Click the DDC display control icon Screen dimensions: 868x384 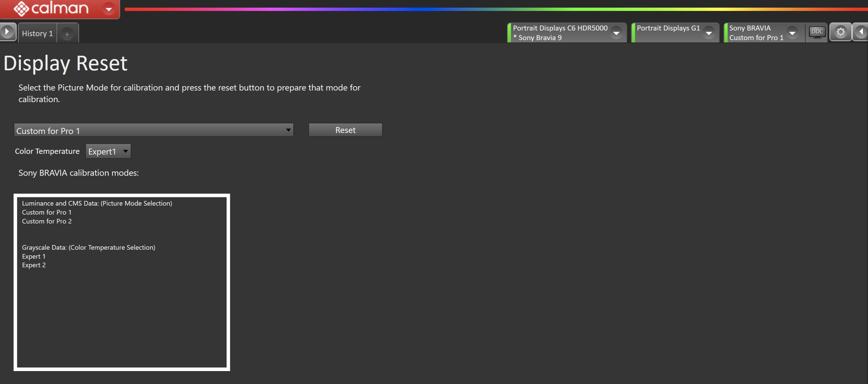[817, 32]
